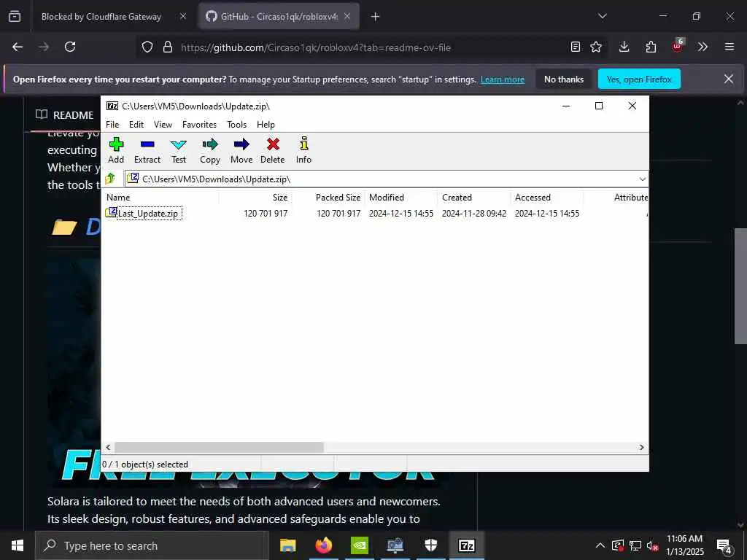This screenshot has height=560, width=747.
Task: Close the GitHub tab
Action: point(347,16)
